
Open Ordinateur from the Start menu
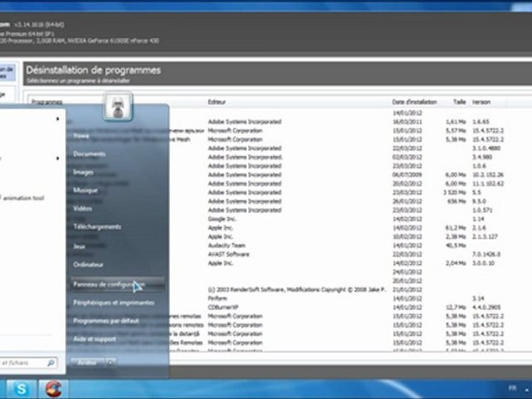(x=88, y=265)
